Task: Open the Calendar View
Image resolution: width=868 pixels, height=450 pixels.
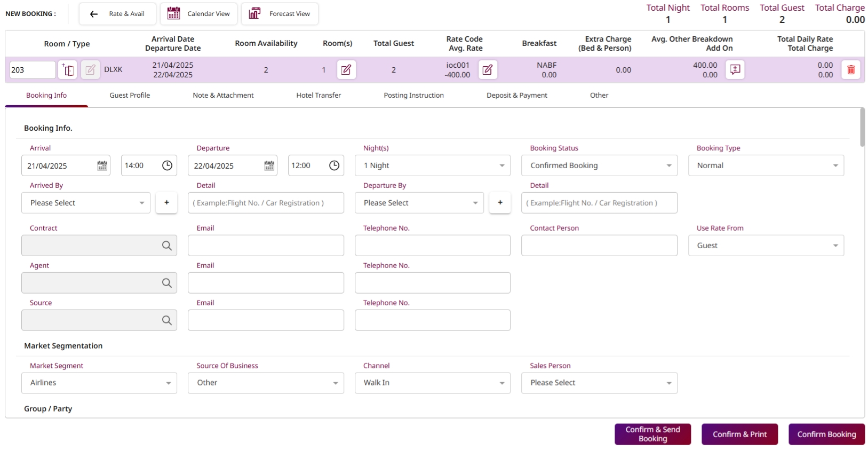Action: pyautogui.click(x=198, y=14)
